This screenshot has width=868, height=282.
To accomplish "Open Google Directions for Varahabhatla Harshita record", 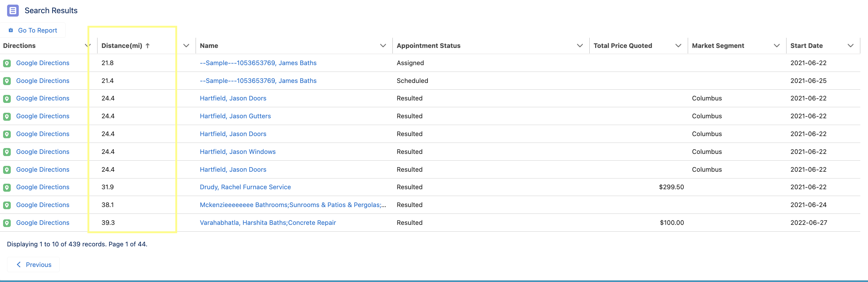I will [43, 223].
